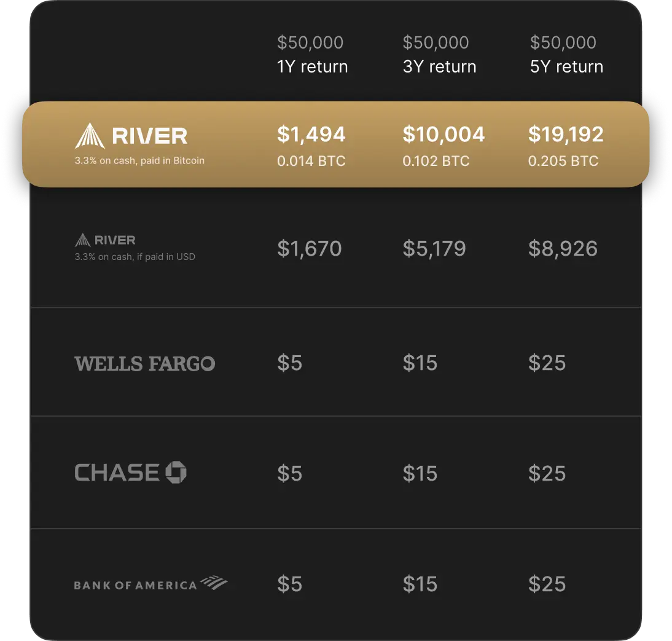The width and height of the screenshot is (672, 641).
Task: Click the $19,192 River 5Y return value
Action: (x=566, y=135)
